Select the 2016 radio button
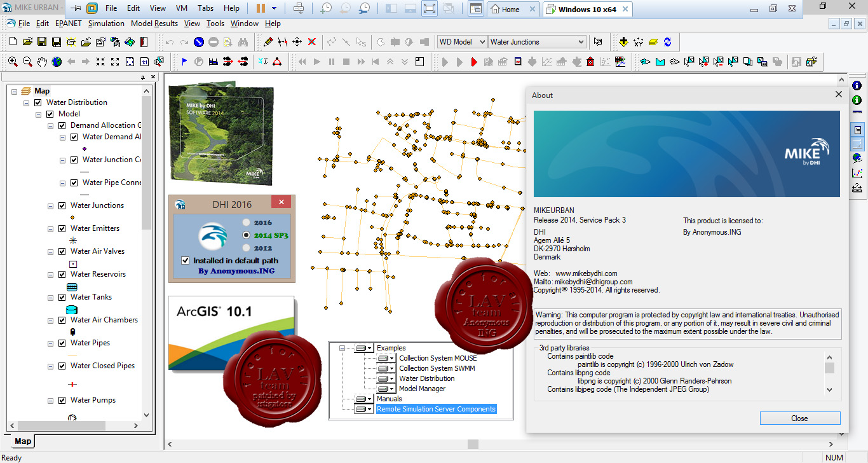The image size is (868, 463). coord(247,223)
